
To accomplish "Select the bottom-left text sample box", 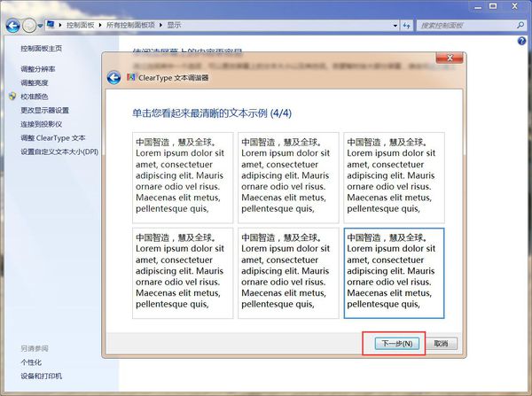I will click(x=183, y=273).
